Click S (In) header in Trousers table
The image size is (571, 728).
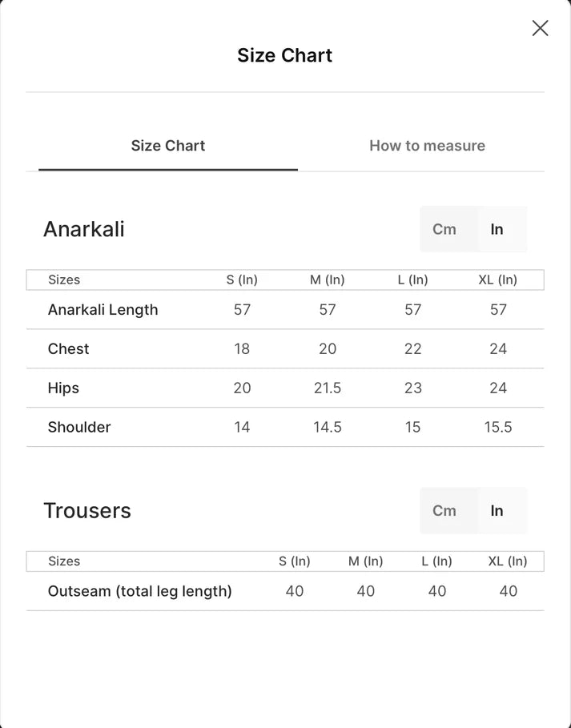click(x=295, y=561)
